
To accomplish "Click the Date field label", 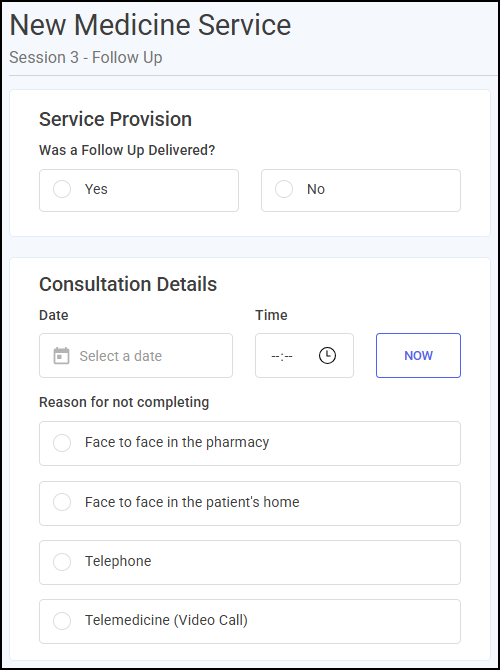I will pyautogui.click(x=54, y=315).
